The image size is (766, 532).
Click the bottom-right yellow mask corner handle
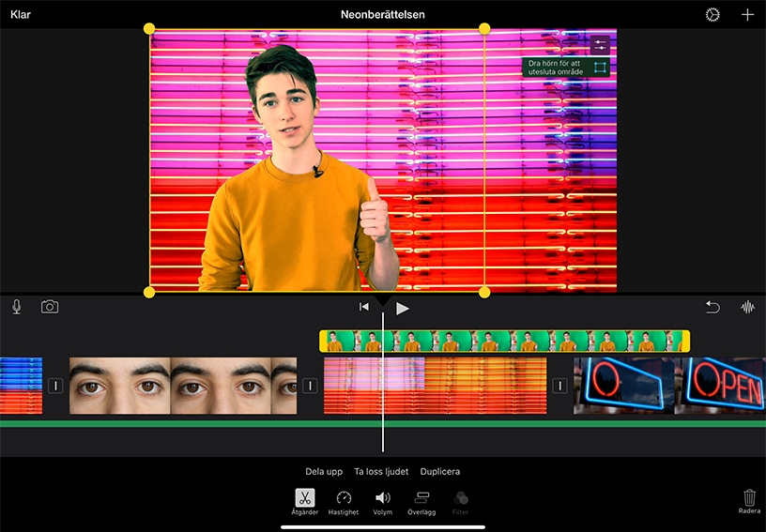point(484,293)
